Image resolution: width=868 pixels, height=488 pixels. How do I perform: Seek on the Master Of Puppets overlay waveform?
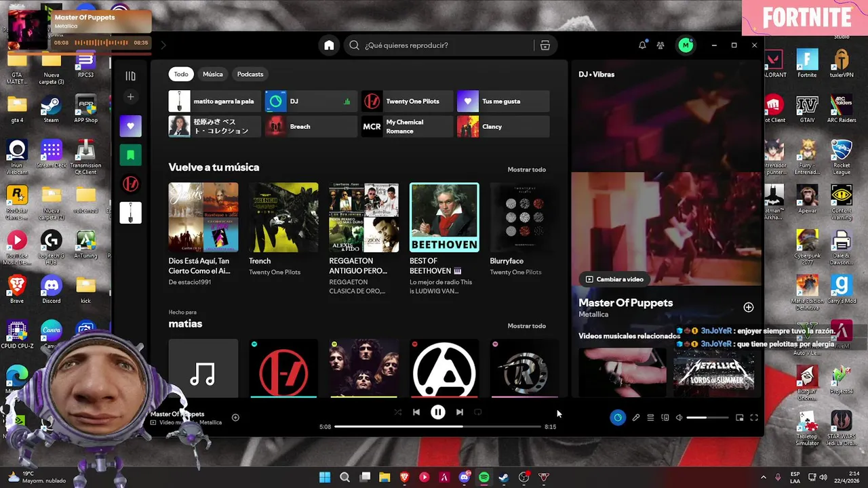click(x=101, y=43)
